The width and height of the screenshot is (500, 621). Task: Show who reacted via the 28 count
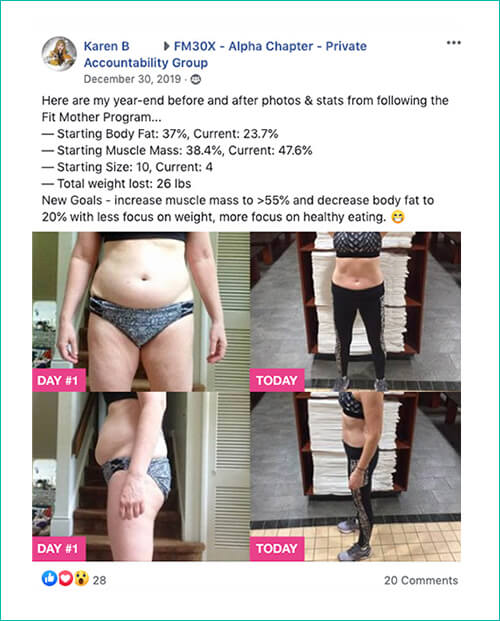pos(99,580)
